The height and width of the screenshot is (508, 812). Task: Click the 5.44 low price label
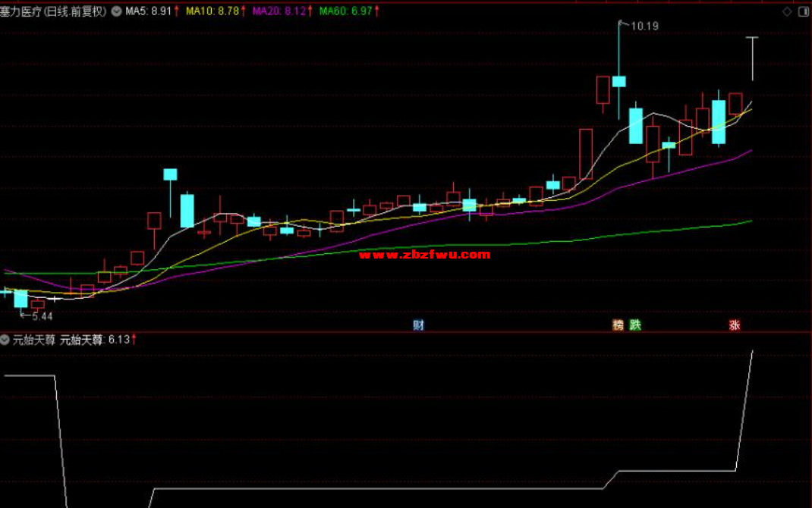point(42,316)
